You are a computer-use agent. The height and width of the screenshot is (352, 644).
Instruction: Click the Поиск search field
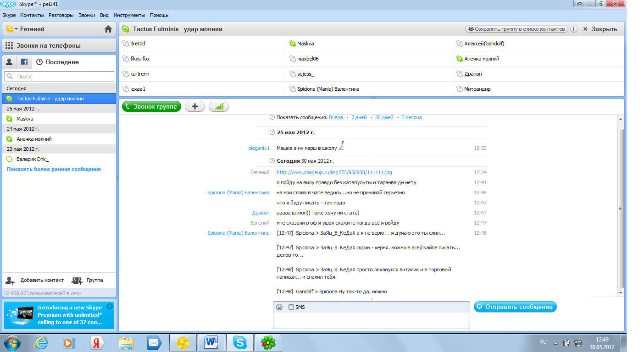[x=59, y=77]
